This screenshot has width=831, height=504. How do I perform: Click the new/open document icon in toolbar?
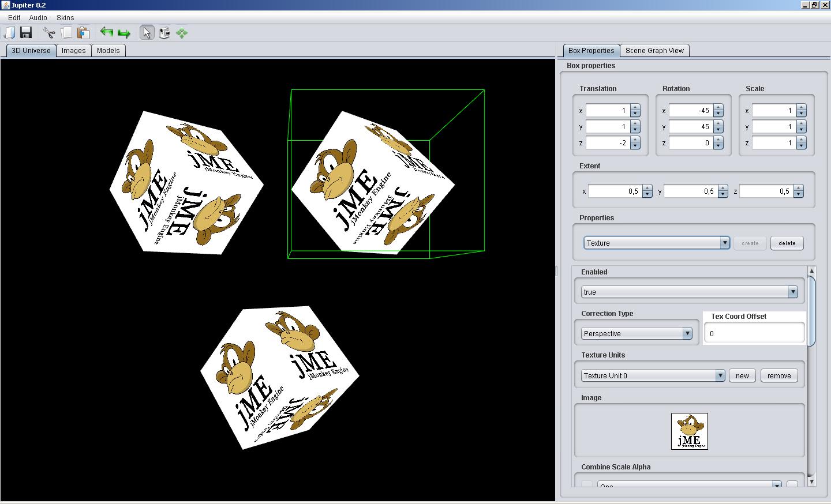tap(9, 33)
